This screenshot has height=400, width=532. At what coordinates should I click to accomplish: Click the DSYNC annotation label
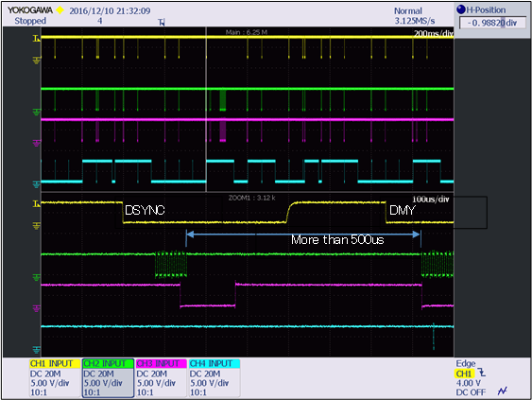click(x=145, y=210)
